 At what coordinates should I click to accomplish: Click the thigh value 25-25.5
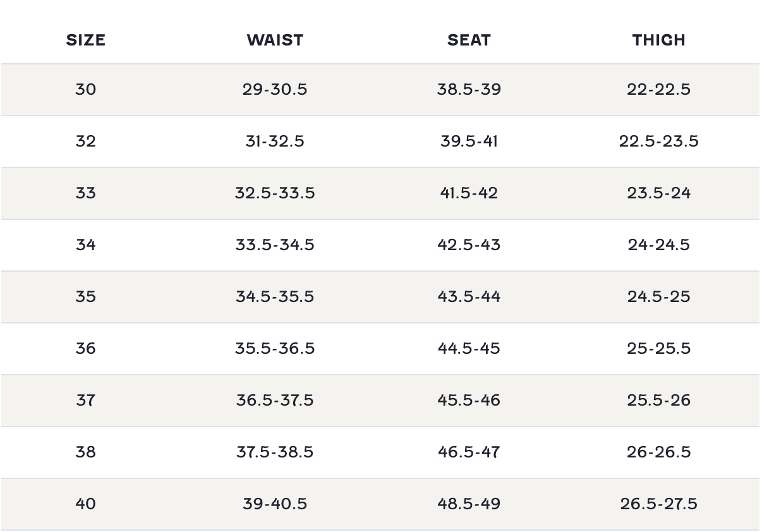[x=658, y=348]
